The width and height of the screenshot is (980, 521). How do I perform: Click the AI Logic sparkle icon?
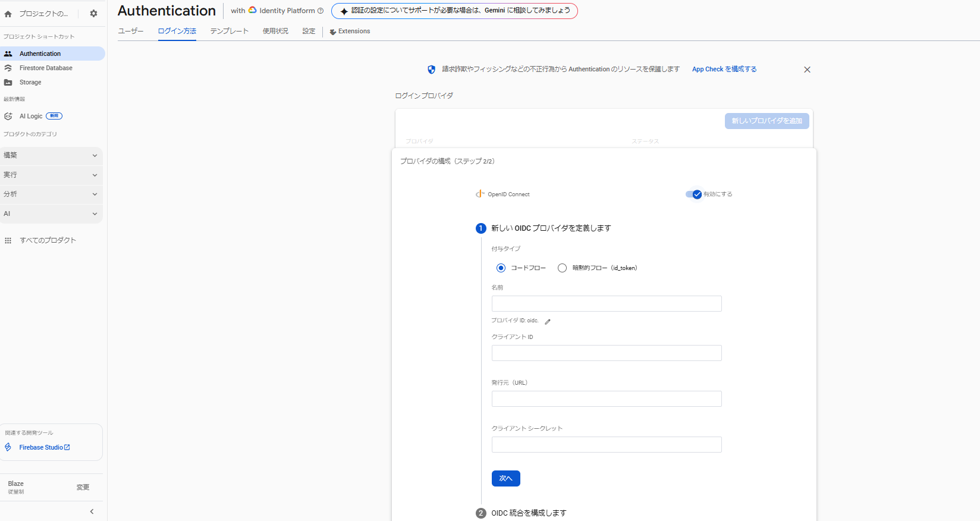[8, 116]
